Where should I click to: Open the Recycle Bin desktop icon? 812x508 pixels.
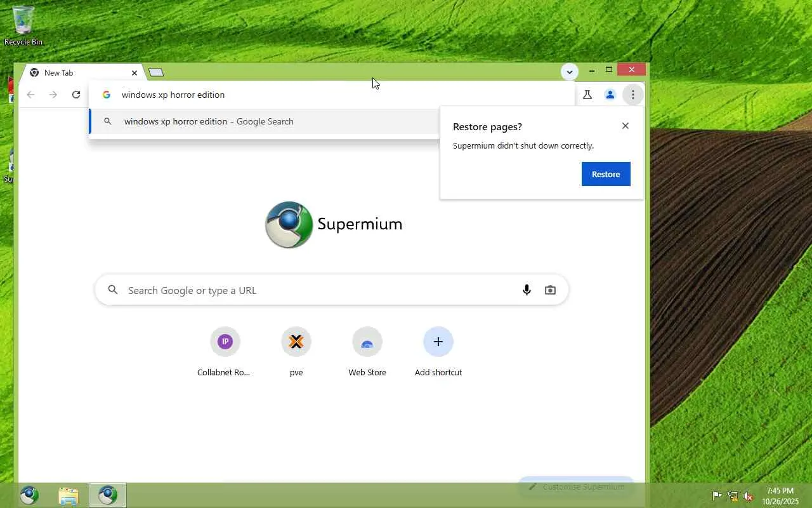tap(23, 25)
